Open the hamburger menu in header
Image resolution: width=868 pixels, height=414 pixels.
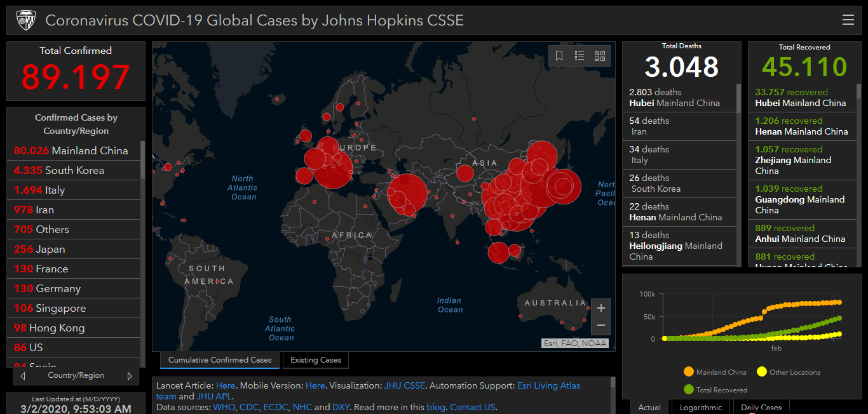pos(848,20)
